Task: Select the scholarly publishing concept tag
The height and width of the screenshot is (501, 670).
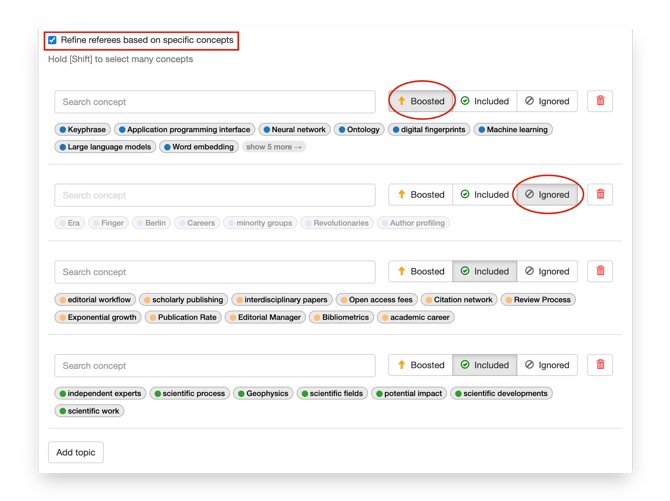Action: click(184, 300)
